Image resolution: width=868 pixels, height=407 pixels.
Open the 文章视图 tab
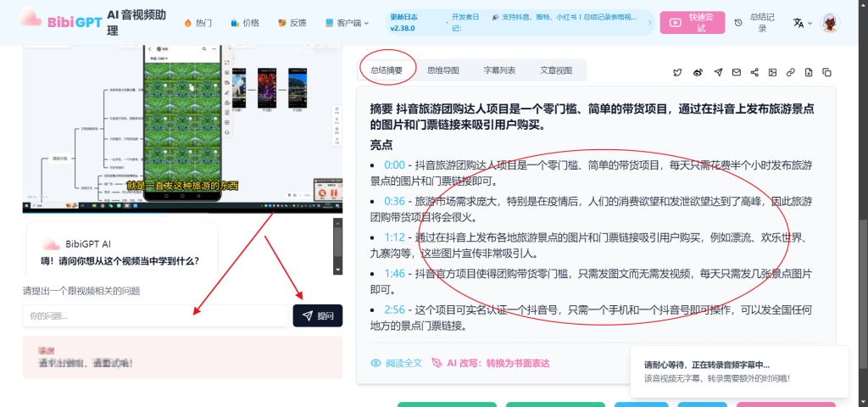tap(556, 70)
